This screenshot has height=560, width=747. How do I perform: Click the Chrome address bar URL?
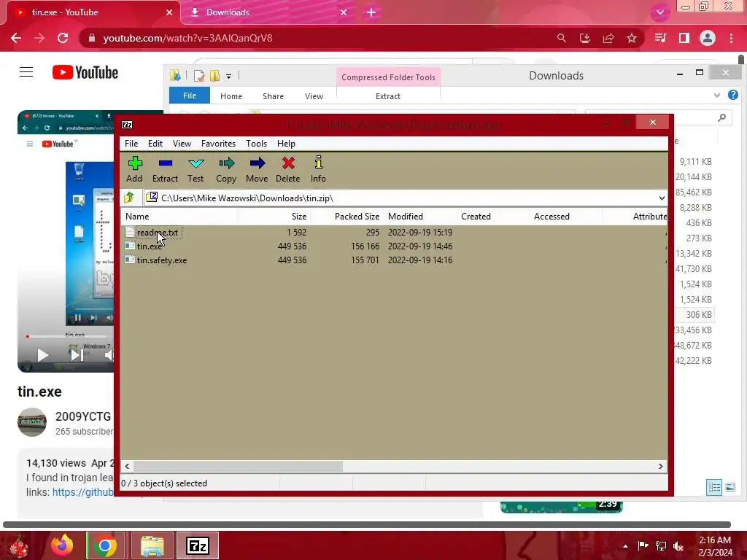click(187, 38)
